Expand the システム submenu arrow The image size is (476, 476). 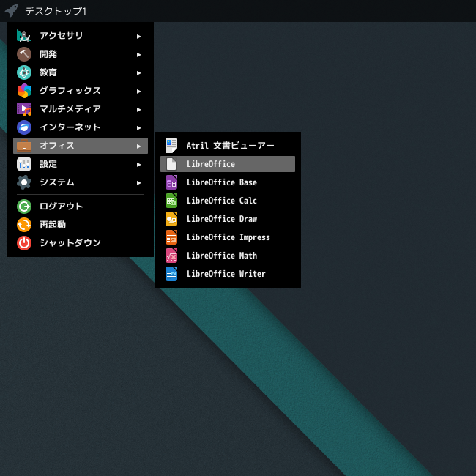tap(138, 183)
